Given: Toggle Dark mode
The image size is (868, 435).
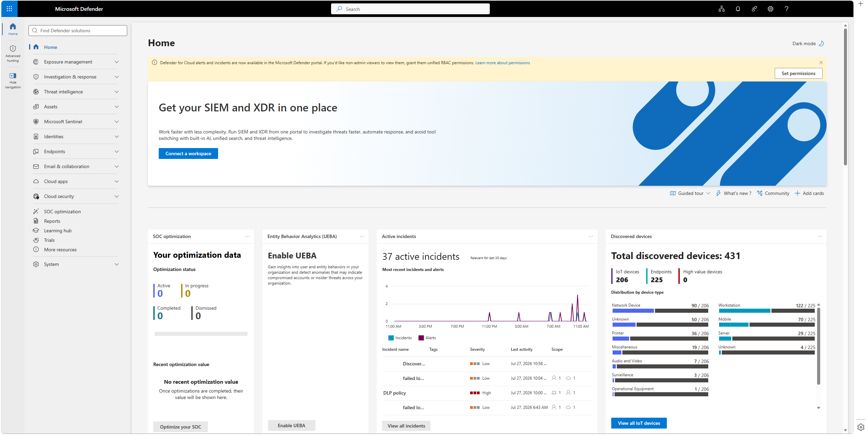Looking at the screenshot, I should point(808,43).
